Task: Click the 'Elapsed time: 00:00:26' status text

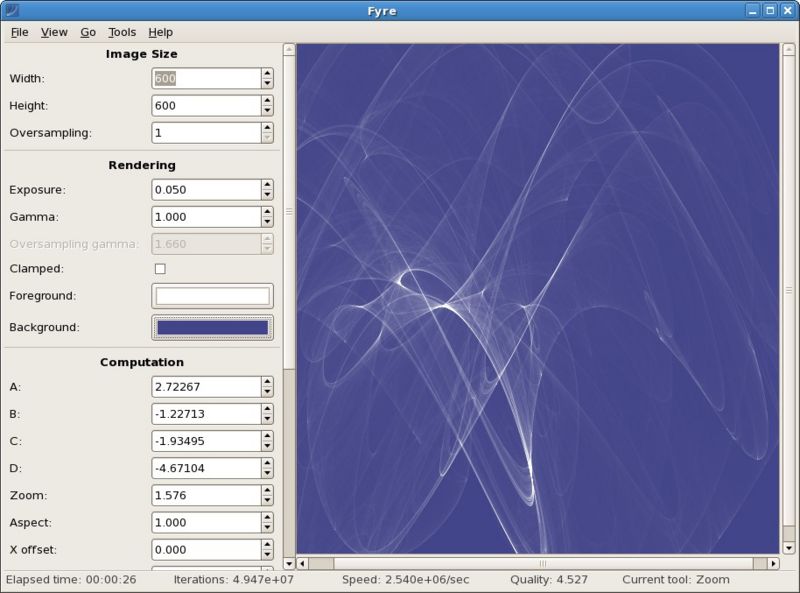Action: (71, 580)
